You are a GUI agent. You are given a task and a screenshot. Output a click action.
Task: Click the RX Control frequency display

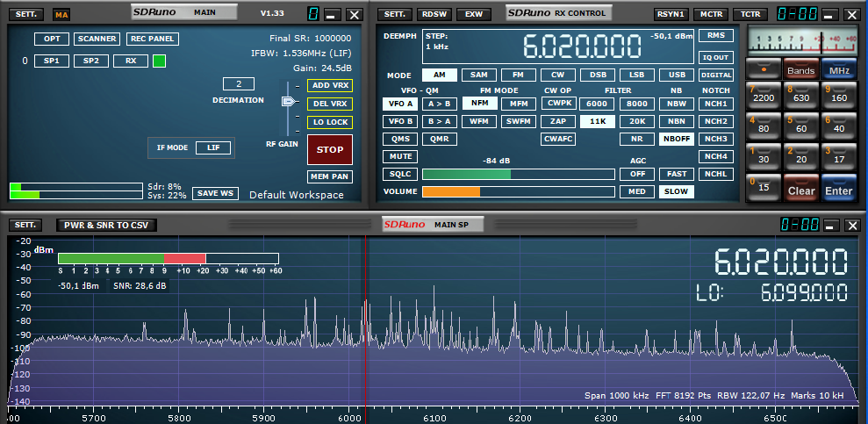click(x=582, y=47)
